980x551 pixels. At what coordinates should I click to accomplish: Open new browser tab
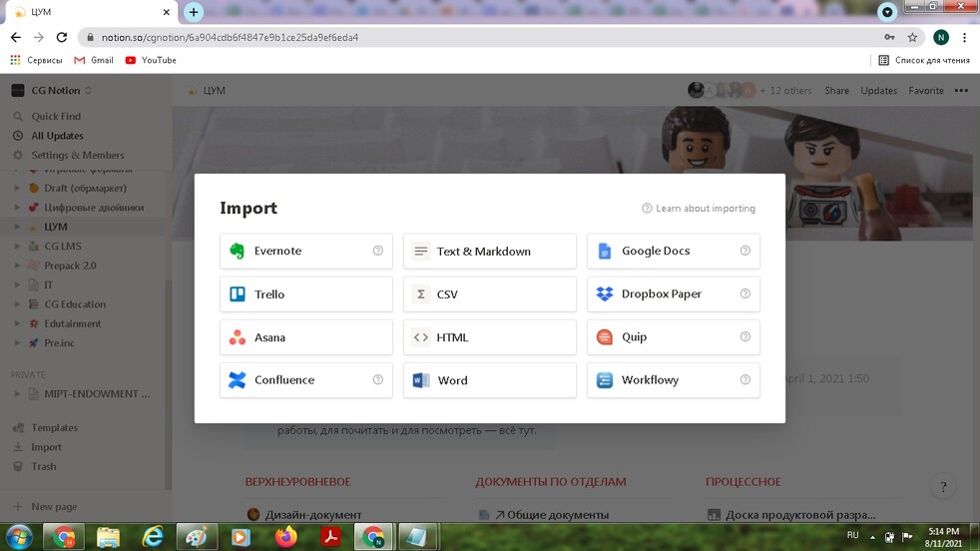click(x=194, y=12)
